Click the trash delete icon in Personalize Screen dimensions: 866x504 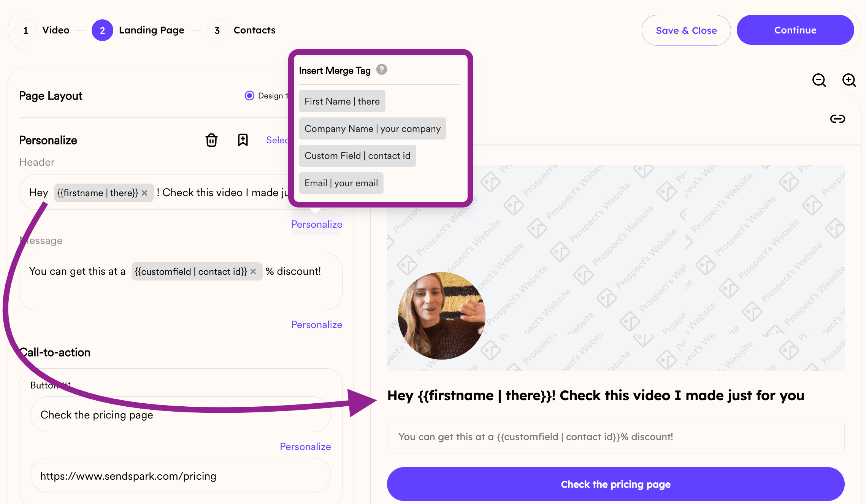(x=211, y=140)
